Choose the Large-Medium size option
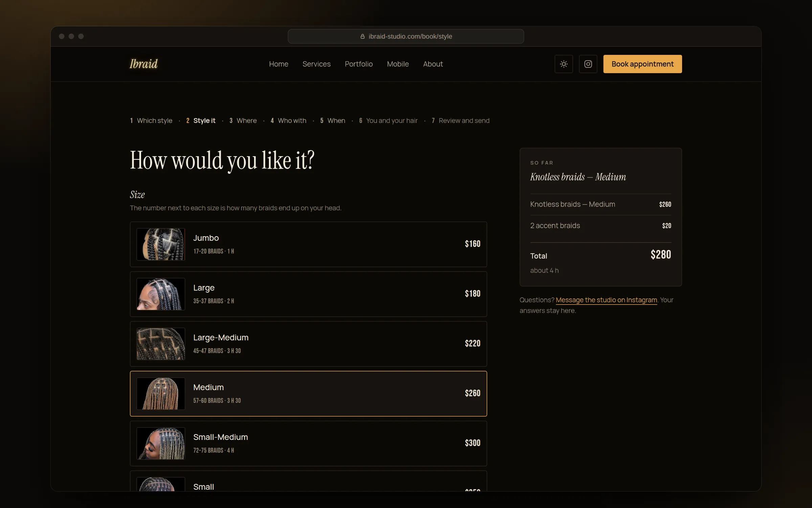The width and height of the screenshot is (812, 508). pyautogui.click(x=309, y=344)
